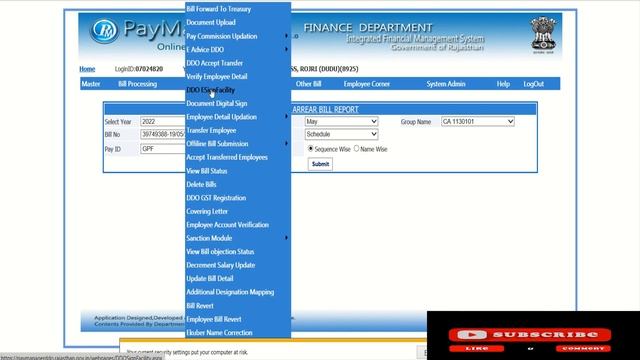This screenshot has width=640, height=360.
Task: Select Verify Employee Detail entry
Action: pos(217,76)
